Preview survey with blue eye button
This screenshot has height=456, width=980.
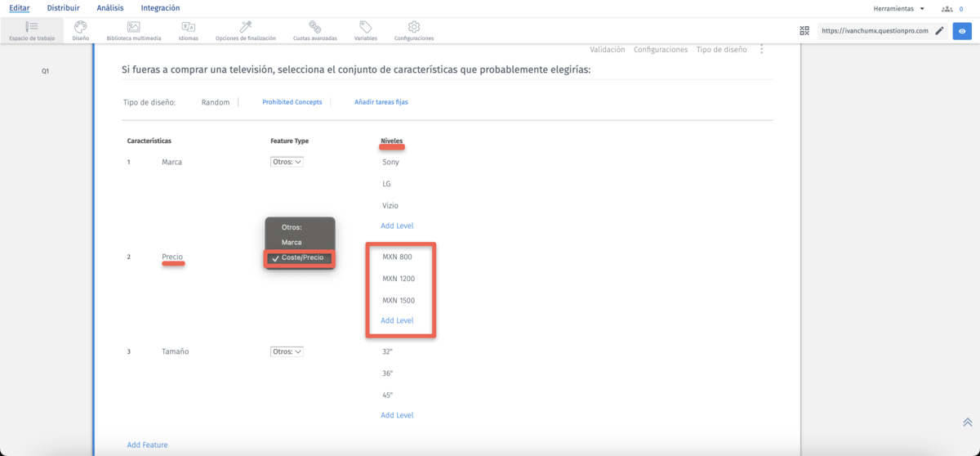[x=962, y=31]
